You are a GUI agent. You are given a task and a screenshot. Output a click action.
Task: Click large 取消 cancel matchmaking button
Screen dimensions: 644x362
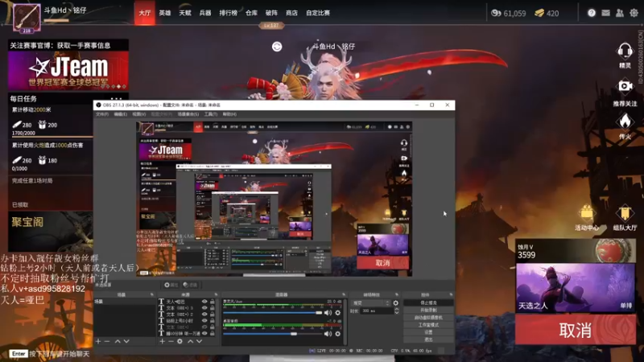575,330
